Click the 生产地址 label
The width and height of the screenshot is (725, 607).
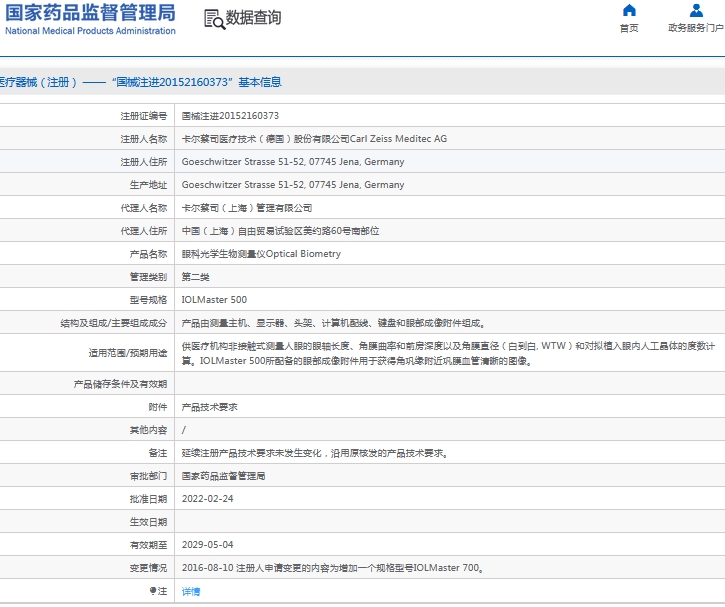[x=148, y=185]
